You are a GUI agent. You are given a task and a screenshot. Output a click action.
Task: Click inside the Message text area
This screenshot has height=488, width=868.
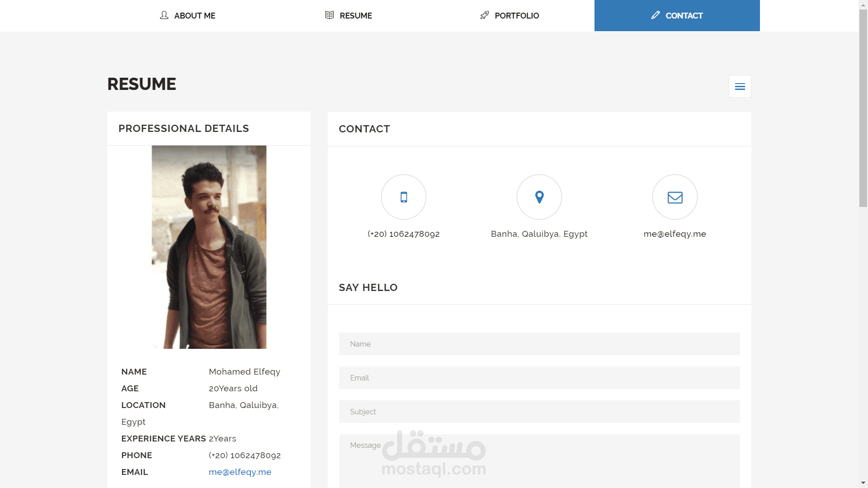tap(588, 461)
